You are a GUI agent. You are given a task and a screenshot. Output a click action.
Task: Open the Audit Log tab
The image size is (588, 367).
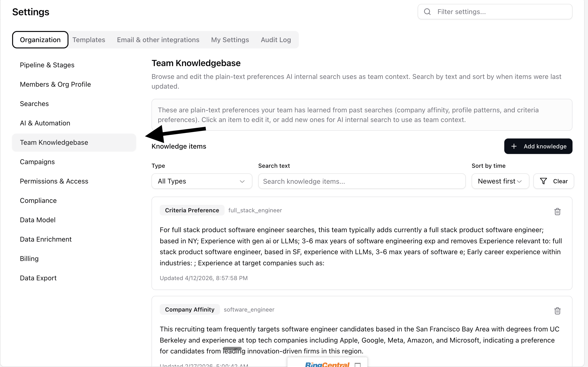pyautogui.click(x=276, y=39)
